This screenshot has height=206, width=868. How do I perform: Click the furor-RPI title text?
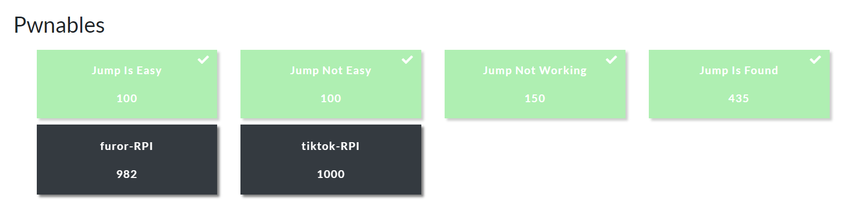[127, 146]
